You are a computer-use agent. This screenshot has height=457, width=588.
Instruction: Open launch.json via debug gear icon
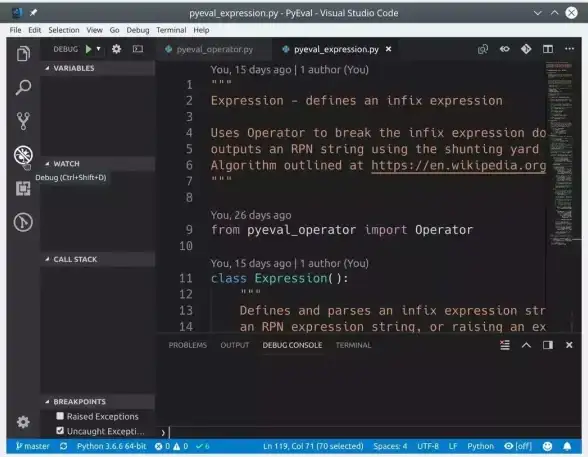click(117, 49)
